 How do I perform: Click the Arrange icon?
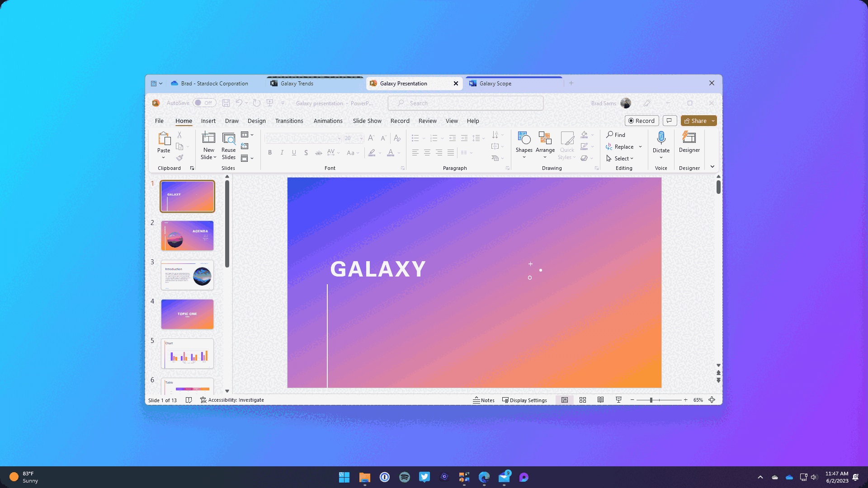point(545,138)
